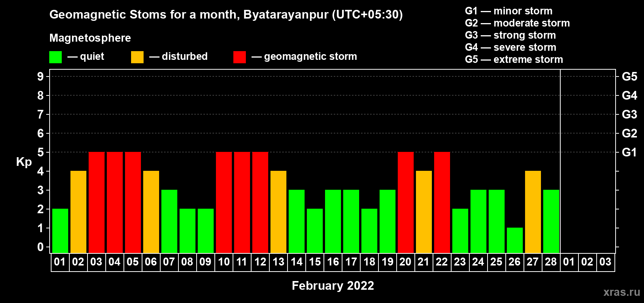Select the orange bar for February 06

(151, 212)
